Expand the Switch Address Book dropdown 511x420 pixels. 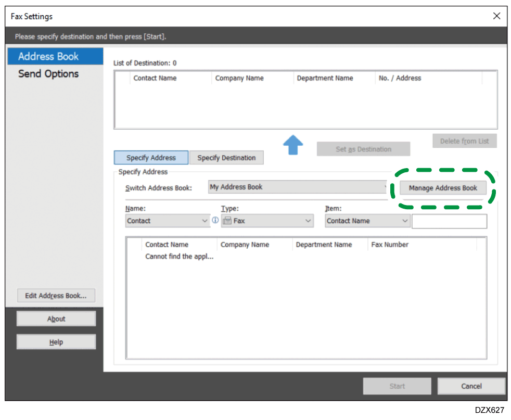coord(386,187)
